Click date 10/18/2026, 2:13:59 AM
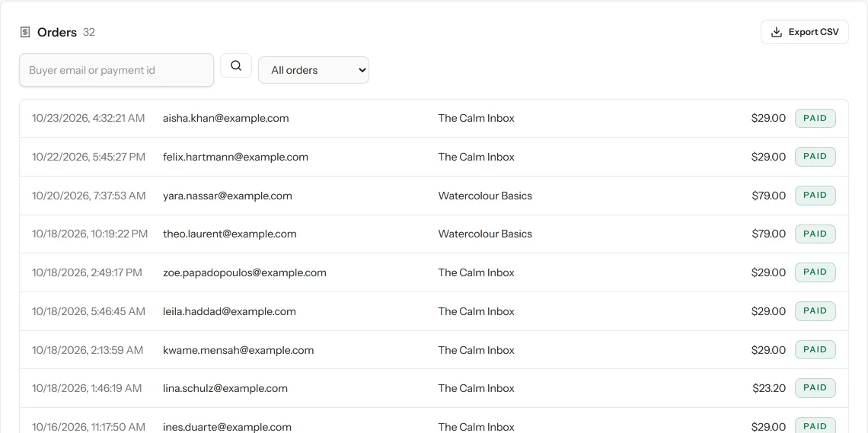868x433 pixels. click(88, 350)
